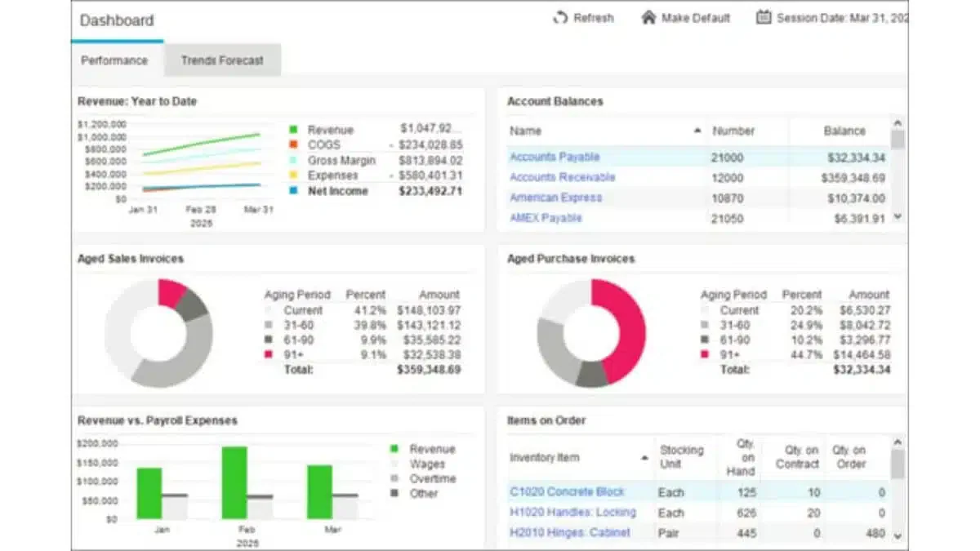Click the Aged Sales Current amount $148,103.97

(x=429, y=310)
